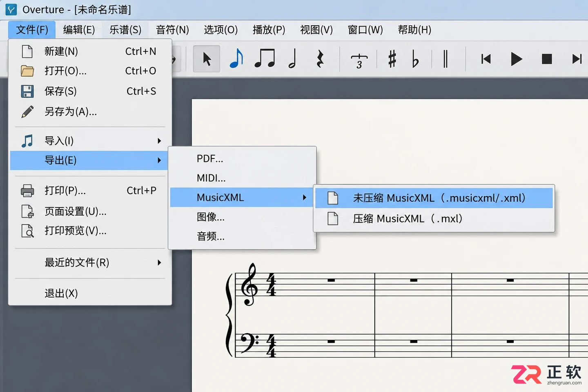Image resolution: width=588 pixels, height=392 pixels.
Task: Choose 未压缩 MusicXML export option
Action: (434, 198)
